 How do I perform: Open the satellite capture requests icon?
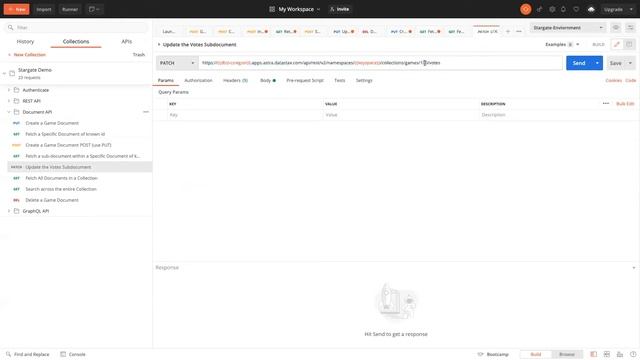539,9
